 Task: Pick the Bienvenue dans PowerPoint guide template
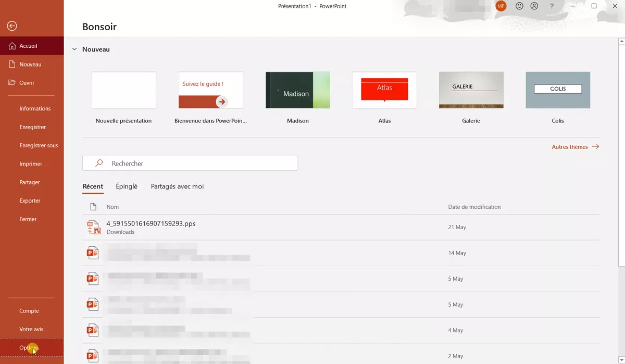tap(210, 90)
